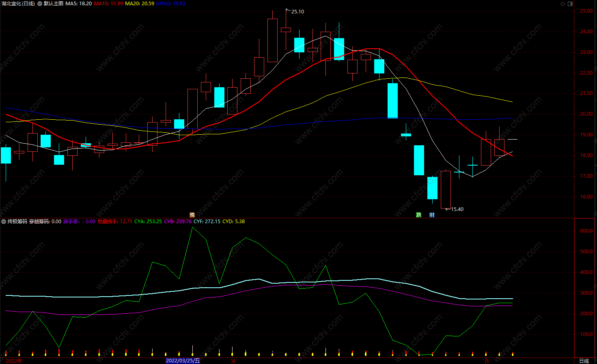Click the blue 财 marker icon
The width and height of the screenshot is (597, 364).
pos(432,215)
